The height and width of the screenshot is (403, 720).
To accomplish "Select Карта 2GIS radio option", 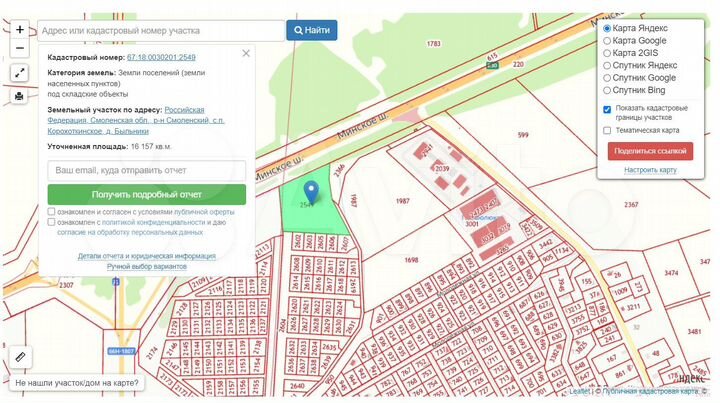I will (x=606, y=53).
